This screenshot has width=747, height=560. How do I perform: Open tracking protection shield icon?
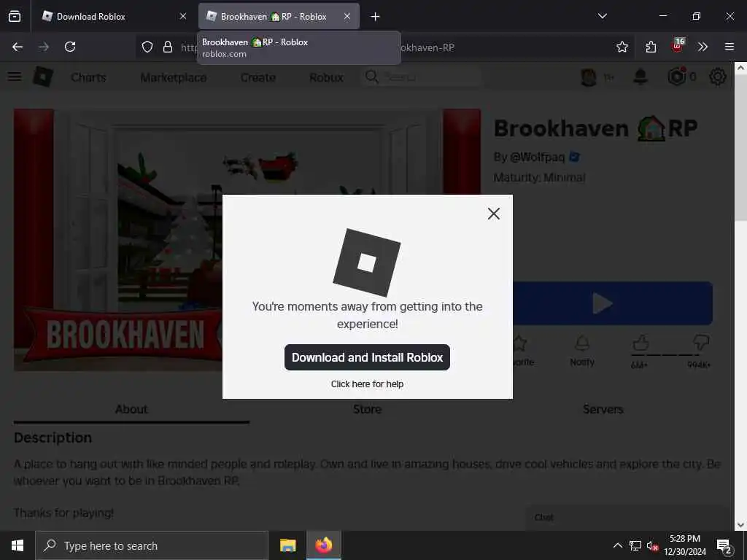(147, 47)
